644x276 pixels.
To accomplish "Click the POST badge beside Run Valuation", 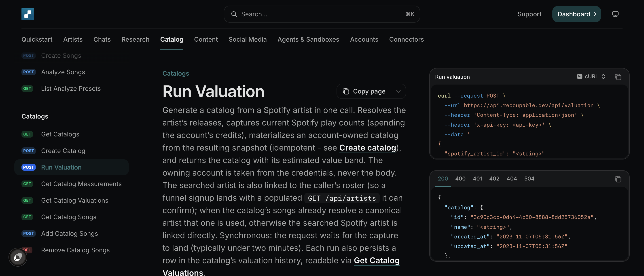I will point(28,167).
